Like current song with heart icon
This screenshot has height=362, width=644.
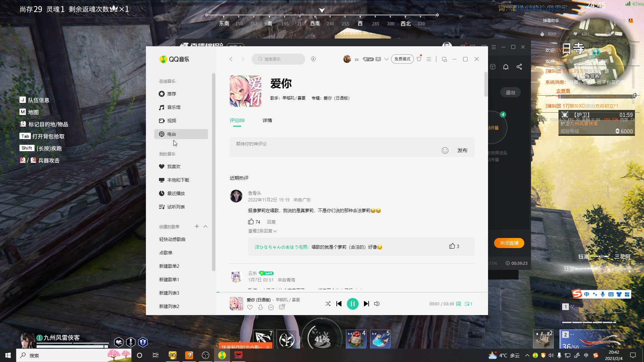pyautogui.click(x=250, y=307)
